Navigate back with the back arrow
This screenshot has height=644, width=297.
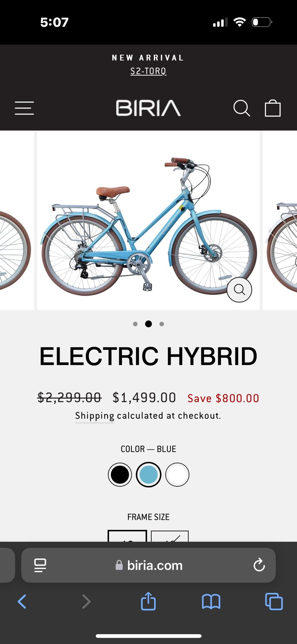point(22,601)
